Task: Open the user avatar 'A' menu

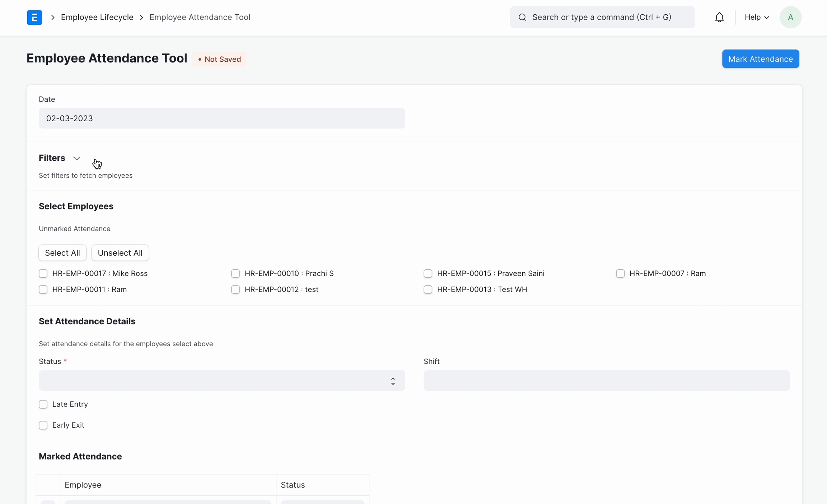Action: 790,17
